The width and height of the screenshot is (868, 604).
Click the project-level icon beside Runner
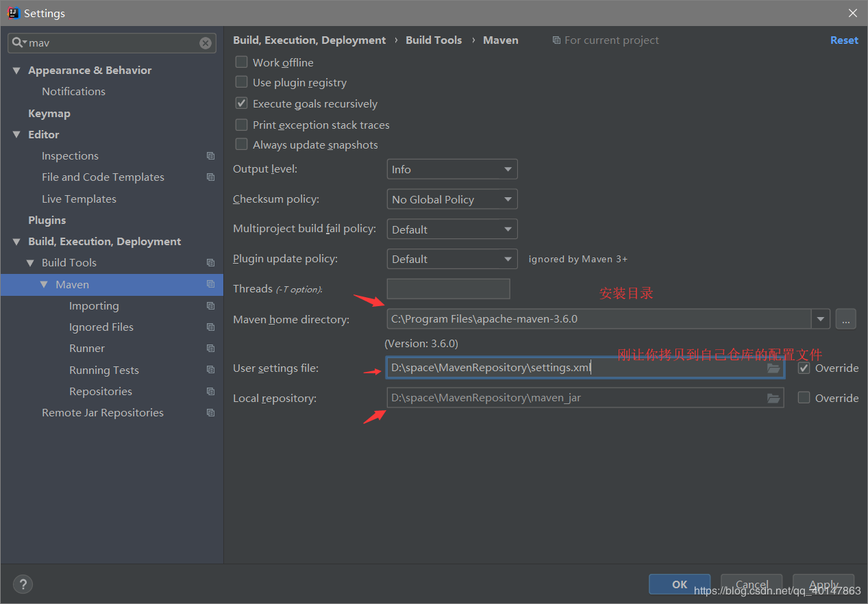[210, 349]
